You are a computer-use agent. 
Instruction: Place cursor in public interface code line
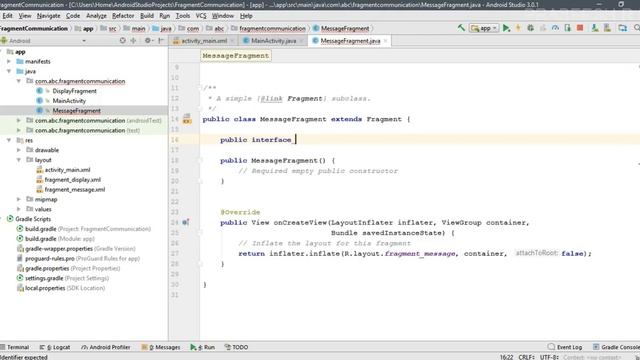pyautogui.click(x=256, y=140)
